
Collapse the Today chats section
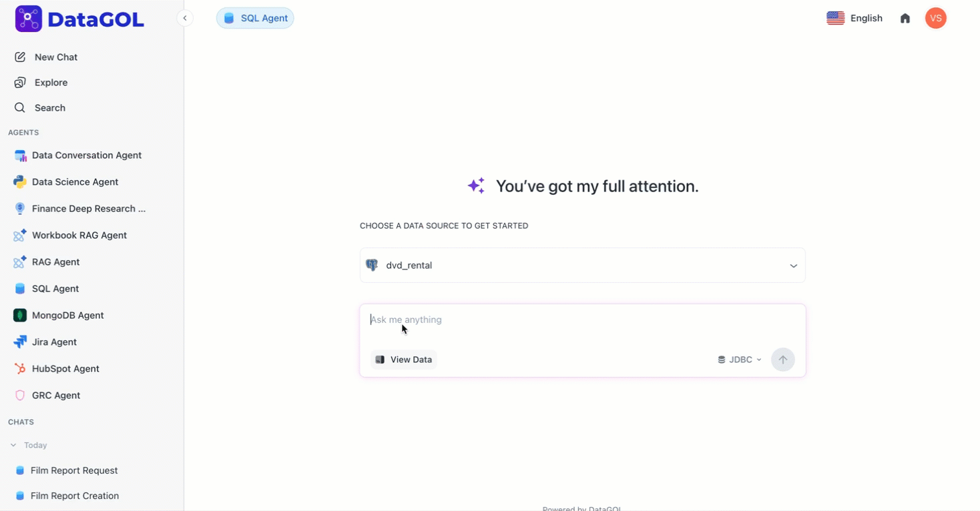[13, 445]
